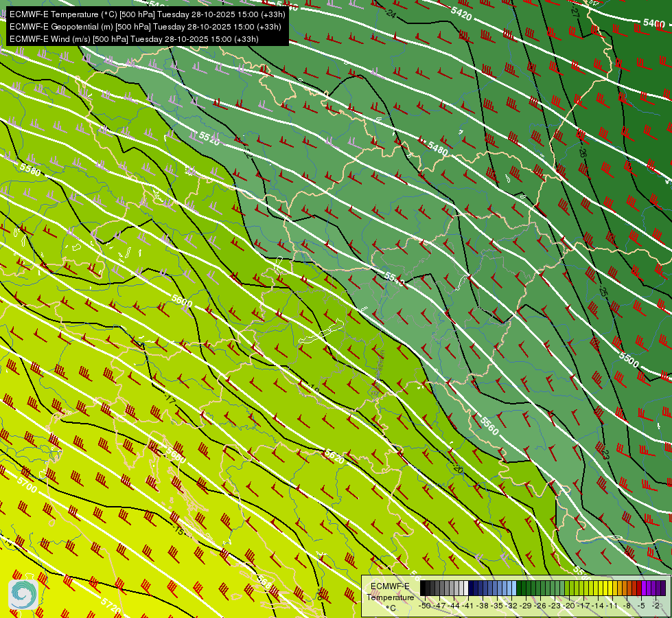Click the legend's ECMWF-E Temperature °C caption
Viewport: 672px width, 618px height.
pos(390,597)
